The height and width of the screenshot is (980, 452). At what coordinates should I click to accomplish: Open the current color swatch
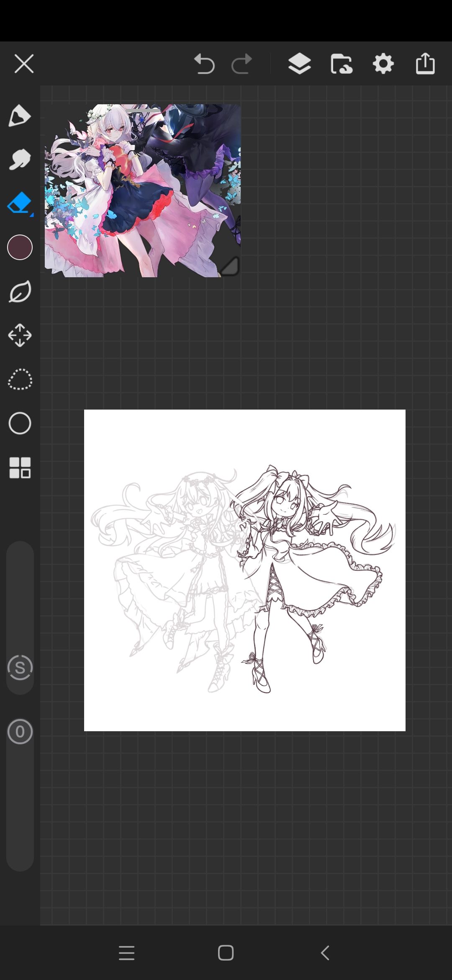[x=20, y=248]
